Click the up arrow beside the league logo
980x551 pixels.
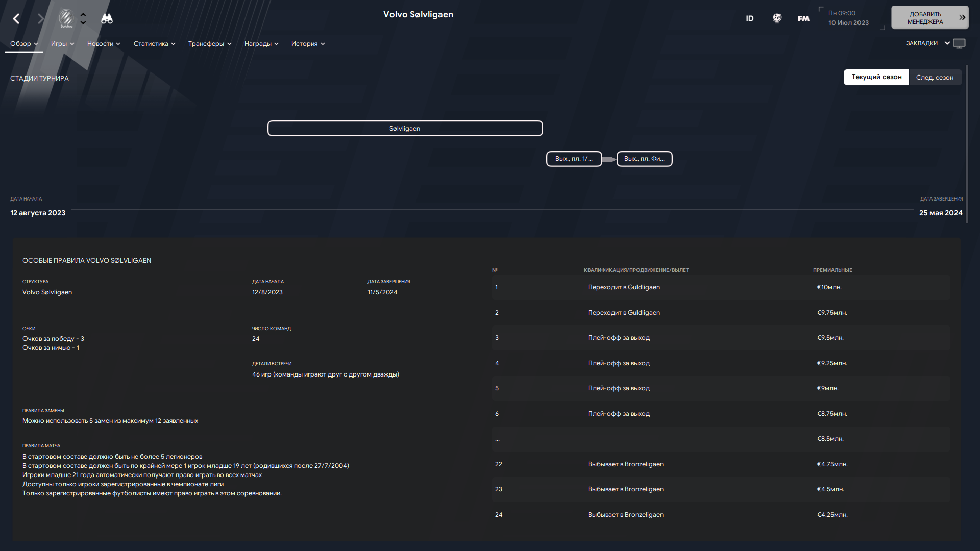coord(83,14)
